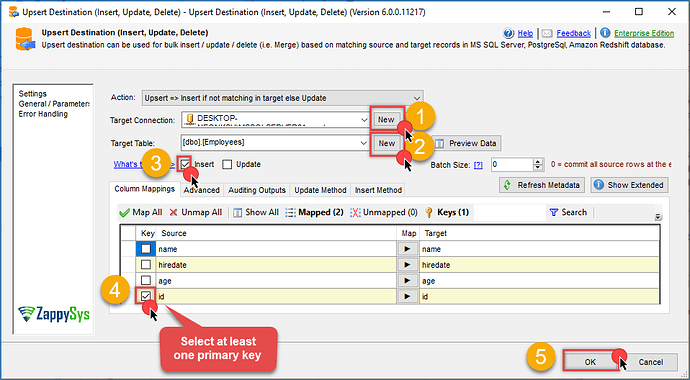Select General / Parameters in left panel

(x=54, y=104)
